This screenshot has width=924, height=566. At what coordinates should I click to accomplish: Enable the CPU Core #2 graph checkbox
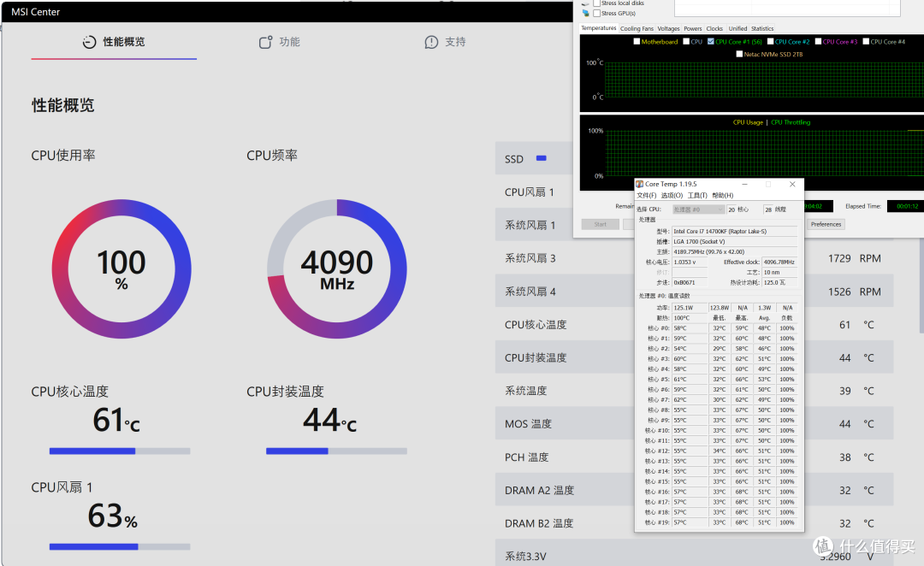coord(770,42)
